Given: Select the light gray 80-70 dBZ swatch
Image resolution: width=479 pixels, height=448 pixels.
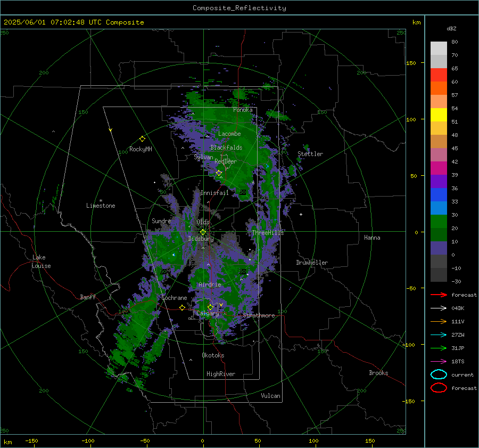Looking at the screenshot, I should click(x=439, y=48).
